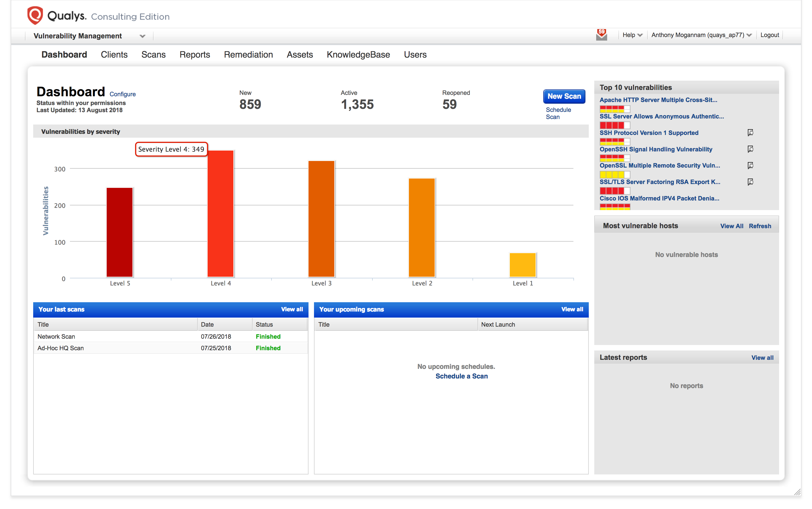Image resolution: width=812 pixels, height=509 pixels.
Task: Open the Remediation tab
Action: pos(248,55)
